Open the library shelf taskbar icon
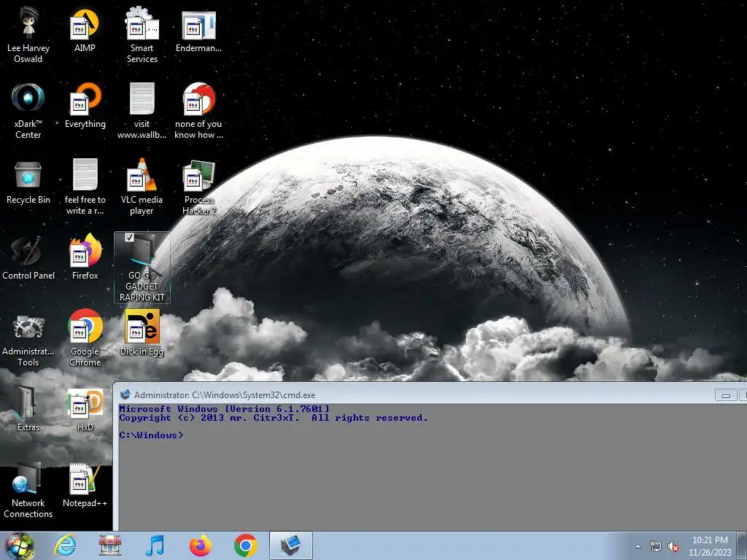Screen dimensions: 747x560 pyautogui.click(x=110, y=545)
